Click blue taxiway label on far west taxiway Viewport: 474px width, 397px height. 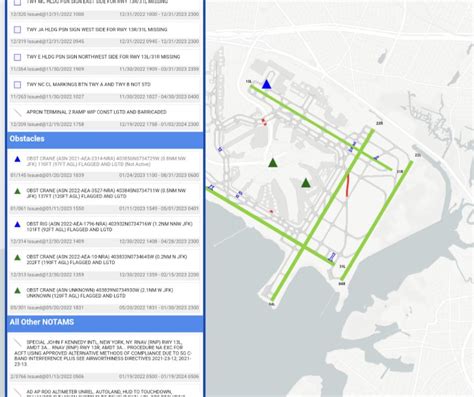220,150
